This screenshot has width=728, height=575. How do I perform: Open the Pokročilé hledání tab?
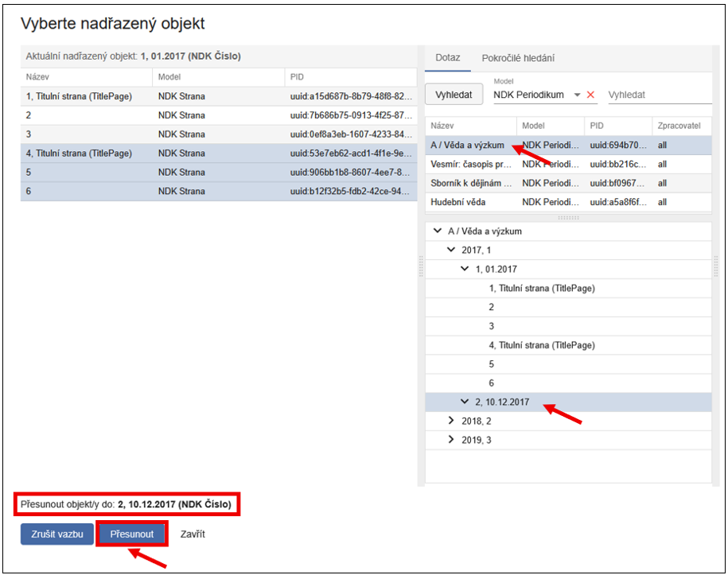518,58
